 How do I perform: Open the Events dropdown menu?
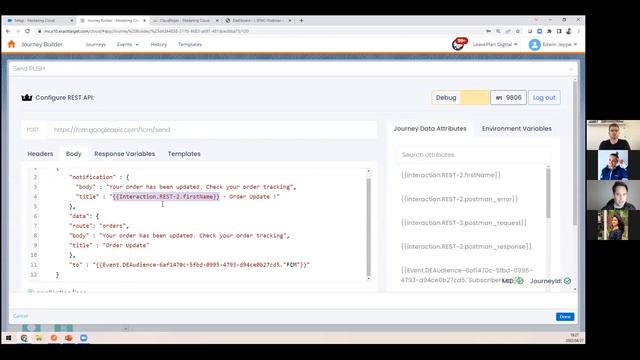[128, 44]
